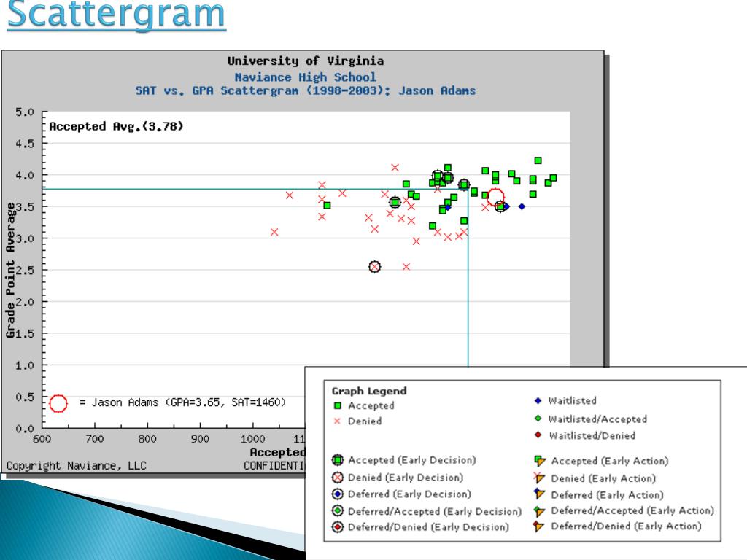Click the 'University of Virginia' chart title
The image size is (747, 560).
(x=306, y=61)
